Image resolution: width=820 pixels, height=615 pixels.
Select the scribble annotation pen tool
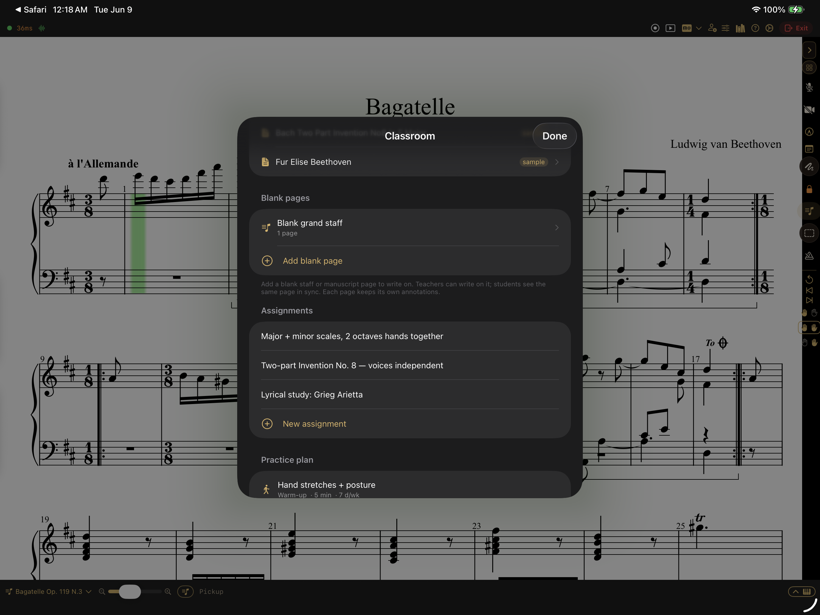pos(809,167)
